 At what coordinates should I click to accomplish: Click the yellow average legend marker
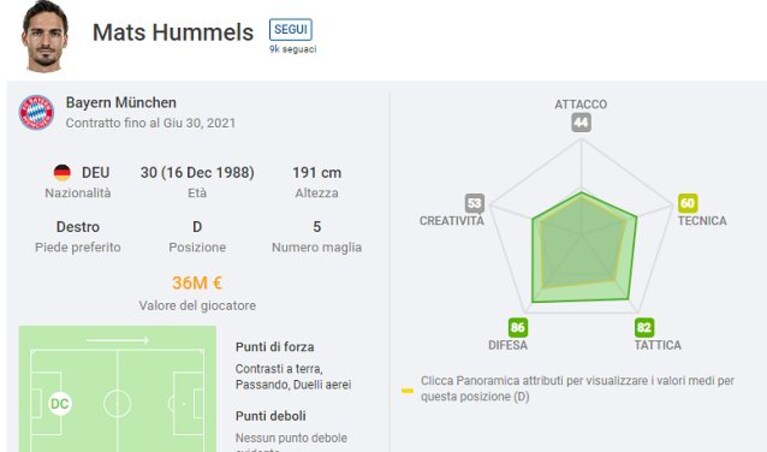(407, 391)
